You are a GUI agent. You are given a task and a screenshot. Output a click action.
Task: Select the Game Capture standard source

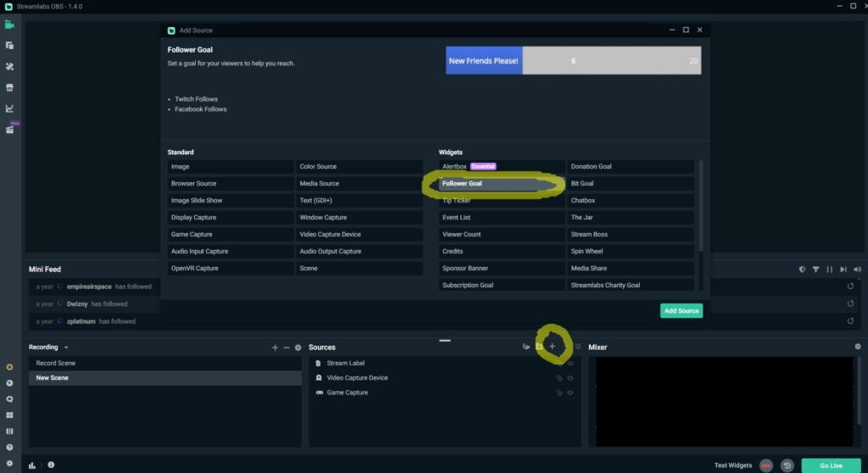coord(231,234)
